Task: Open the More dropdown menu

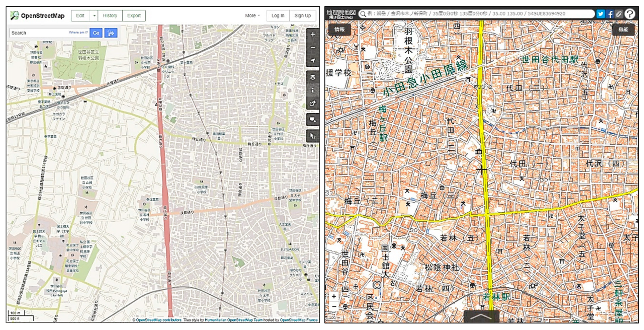Action: [252, 16]
